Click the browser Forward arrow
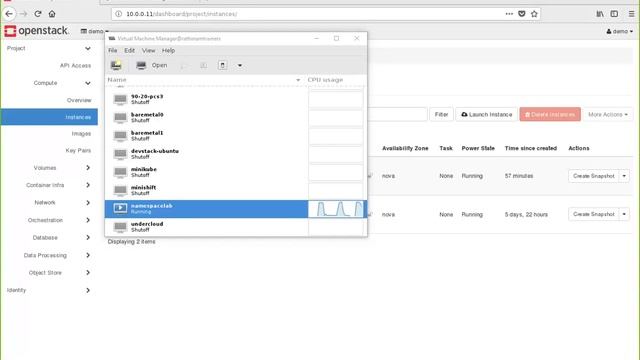Viewport: 640px width, 360px height. 23,14
